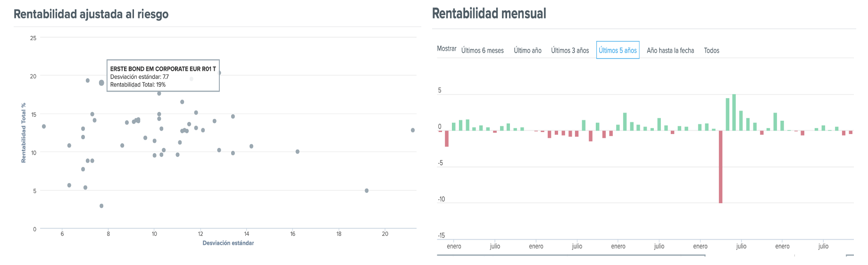Click the rightmost scatter point on the chart
The width and height of the screenshot is (868, 265).
coord(413,130)
